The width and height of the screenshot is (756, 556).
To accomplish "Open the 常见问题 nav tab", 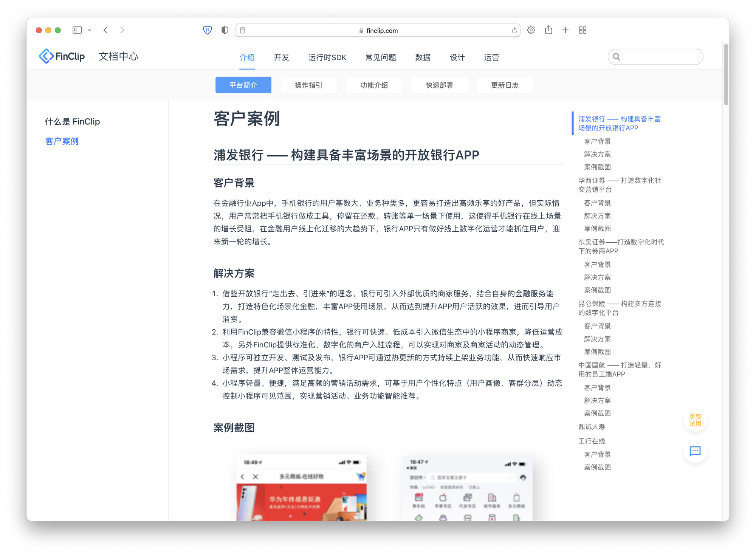I will [381, 57].
